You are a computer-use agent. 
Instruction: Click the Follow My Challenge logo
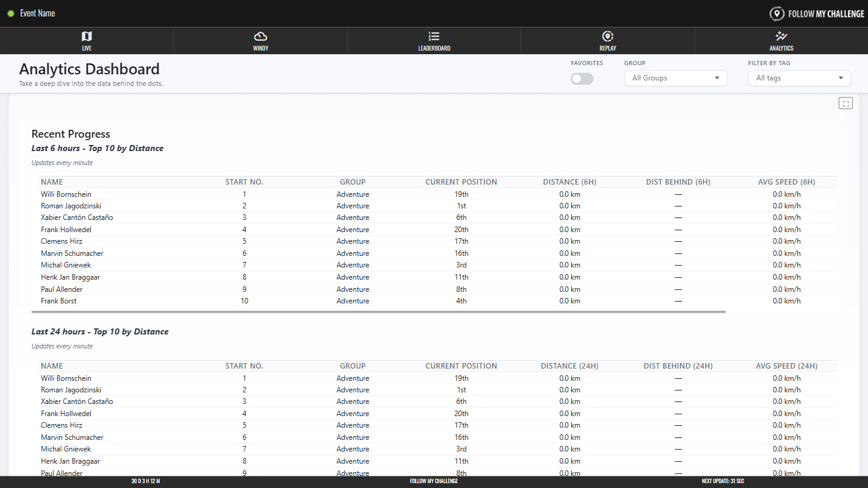click(817, 13)
